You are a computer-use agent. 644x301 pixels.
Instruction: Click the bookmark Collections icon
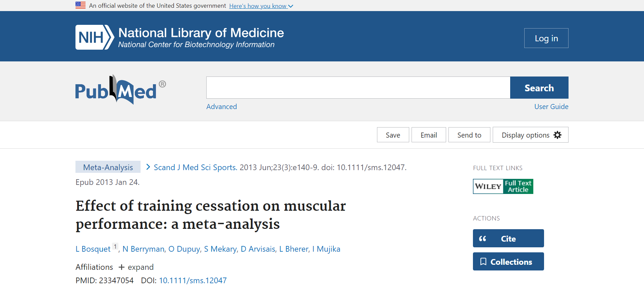click(x=483, y=262)
